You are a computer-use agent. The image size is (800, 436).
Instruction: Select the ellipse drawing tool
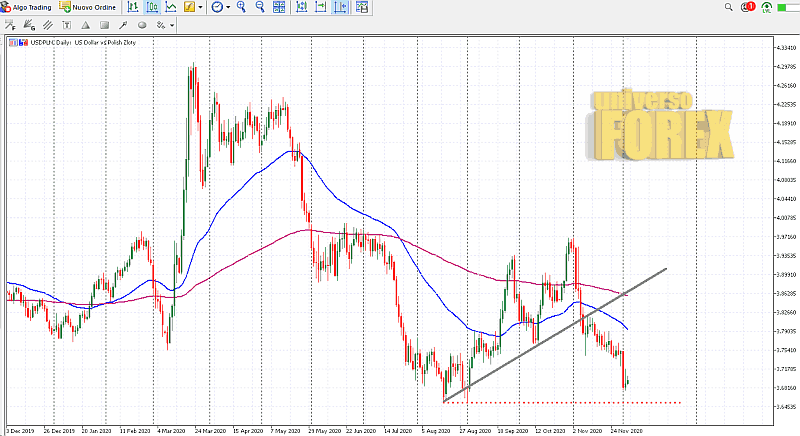(x=141, y=25)
